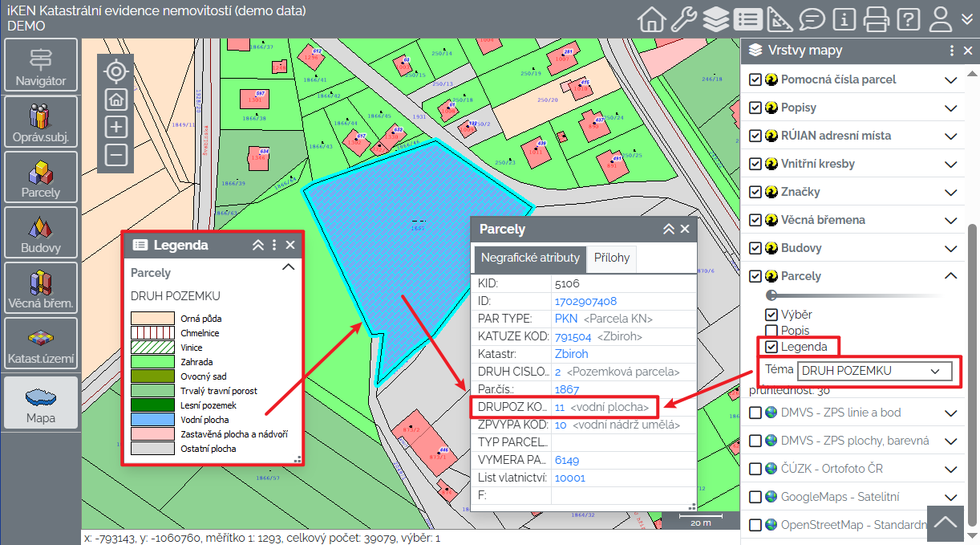980x545 pixels.
Task: Zoom out with the map minus button
Action: (x=117, y=155)
